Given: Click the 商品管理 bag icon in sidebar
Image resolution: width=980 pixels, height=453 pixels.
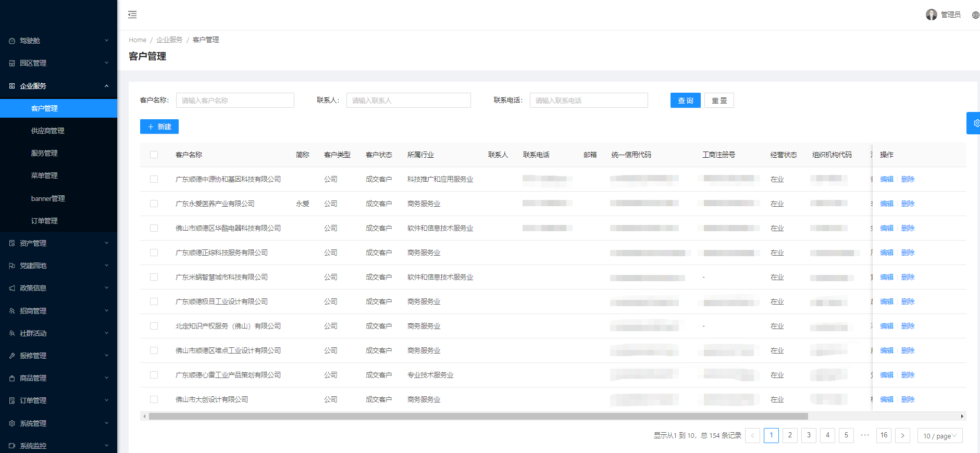Looking at the screenshot, I should [12, 379].
